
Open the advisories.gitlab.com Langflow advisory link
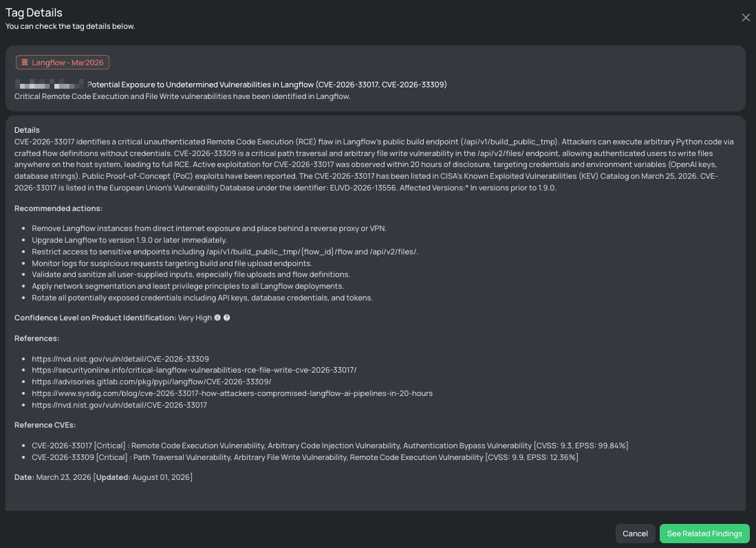click(151, 382)
